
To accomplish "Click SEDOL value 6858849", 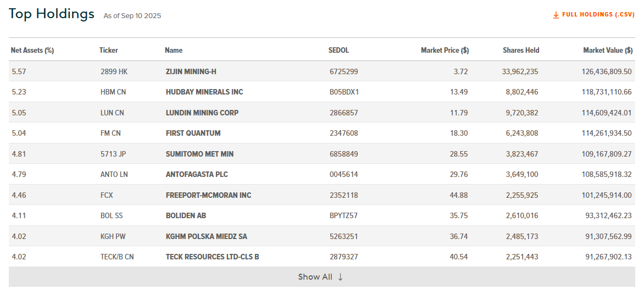I will [x=344, y=154].
